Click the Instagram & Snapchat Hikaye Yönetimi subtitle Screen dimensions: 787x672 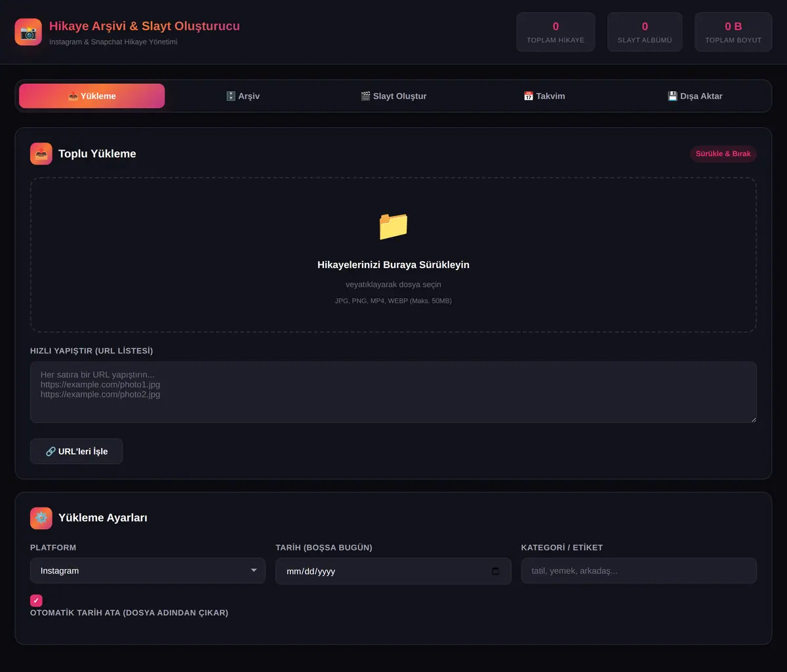click(x=113, y=42)
